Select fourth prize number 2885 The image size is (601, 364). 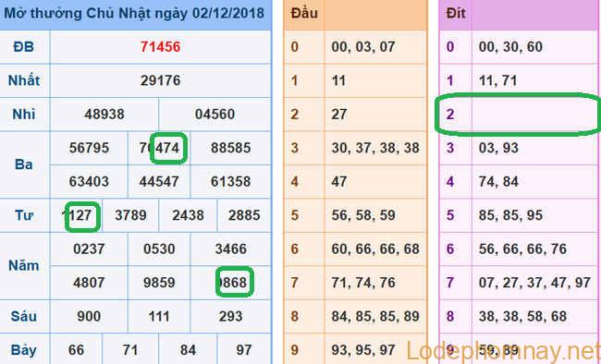pos(244,215)
